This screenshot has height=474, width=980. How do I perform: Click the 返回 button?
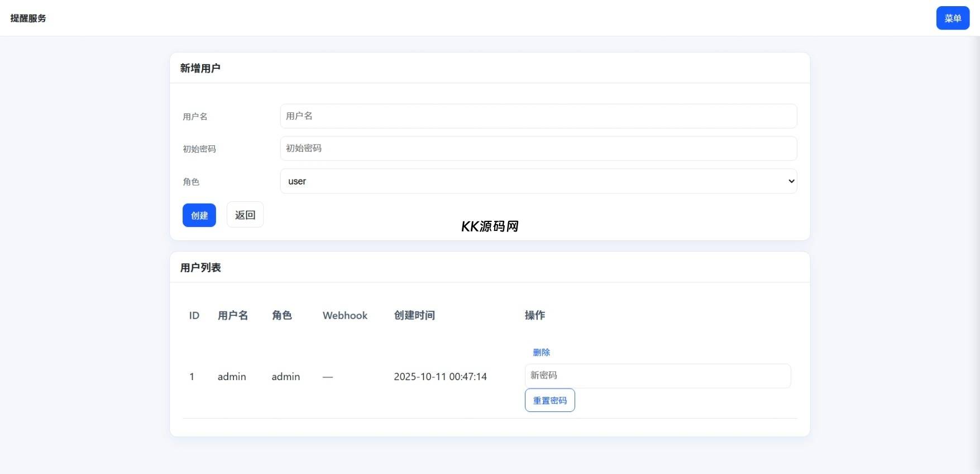coord(245,215)
